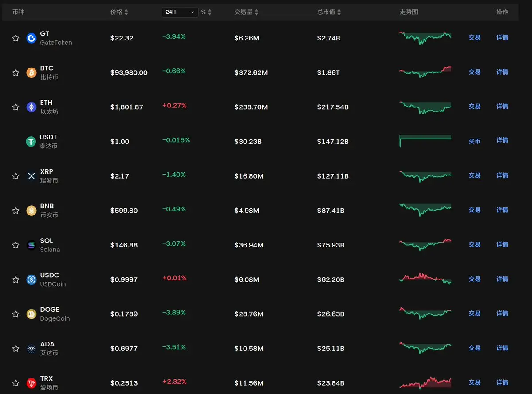Click the 走势图 column header

(409, 12)
